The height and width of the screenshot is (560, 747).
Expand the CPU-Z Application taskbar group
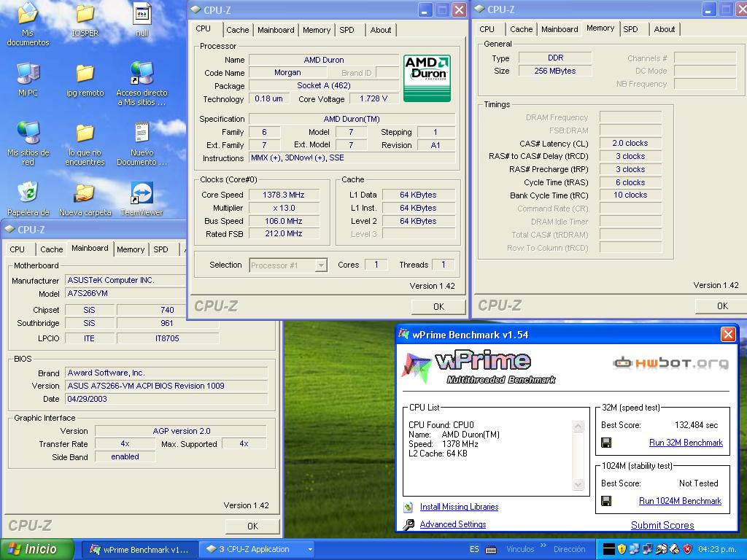(x=310, y=550)
